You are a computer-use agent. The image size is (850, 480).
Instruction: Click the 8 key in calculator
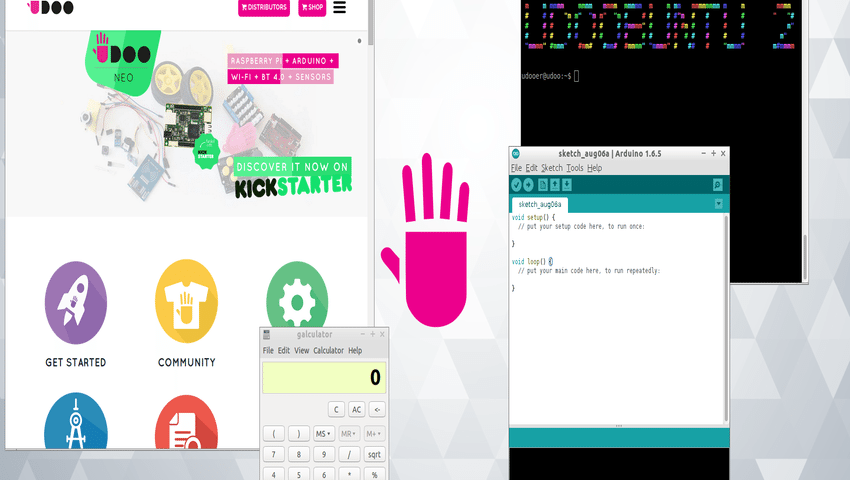[299, 455]
